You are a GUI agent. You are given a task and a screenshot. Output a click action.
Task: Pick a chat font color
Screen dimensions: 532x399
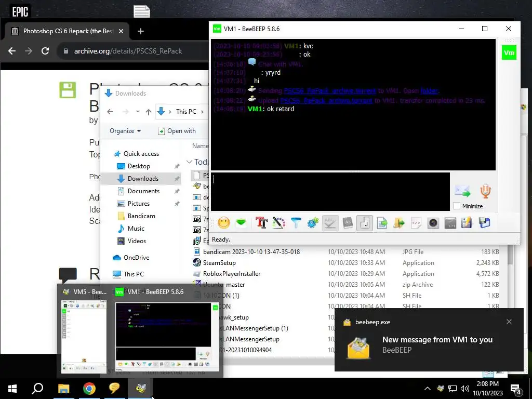pos(278,223)
